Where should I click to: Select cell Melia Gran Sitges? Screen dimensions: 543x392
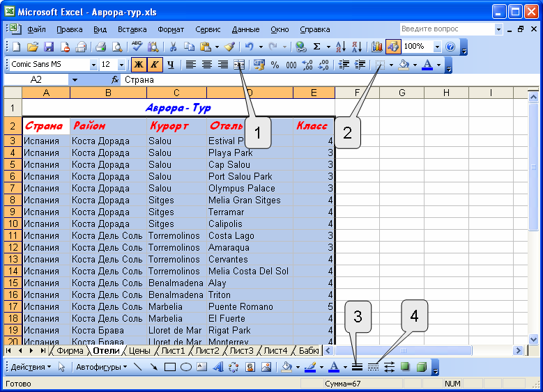coord(250,201)
